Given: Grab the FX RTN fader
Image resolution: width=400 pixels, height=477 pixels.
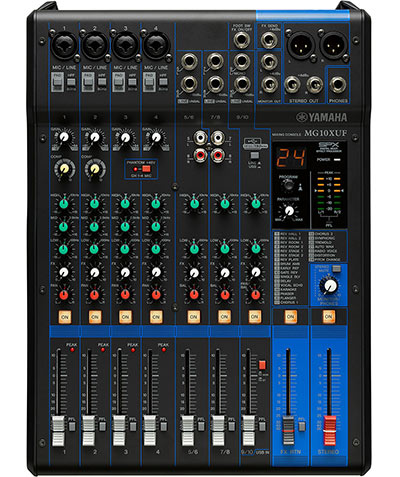Looking at the screenshot, I should (x=288, y=430).
